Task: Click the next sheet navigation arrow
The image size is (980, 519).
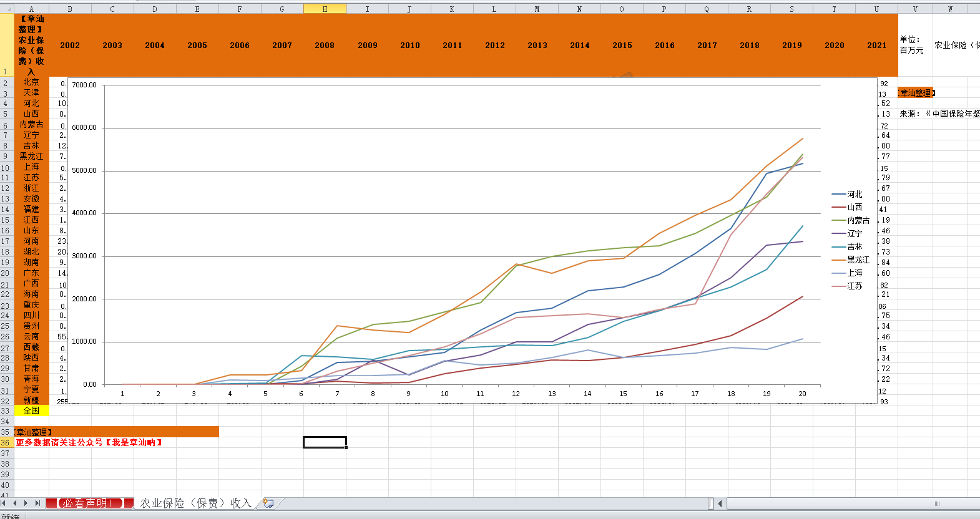Action: (x=26, y=503)
